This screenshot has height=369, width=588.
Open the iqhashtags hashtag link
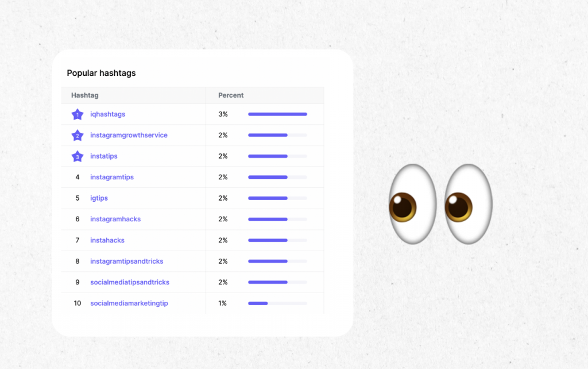(108, 114)
